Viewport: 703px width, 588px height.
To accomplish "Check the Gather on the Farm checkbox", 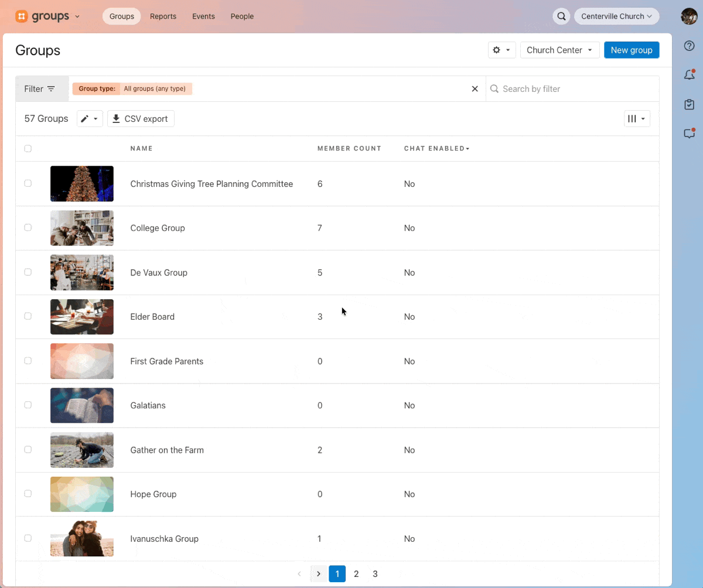I will pos(28,449).
